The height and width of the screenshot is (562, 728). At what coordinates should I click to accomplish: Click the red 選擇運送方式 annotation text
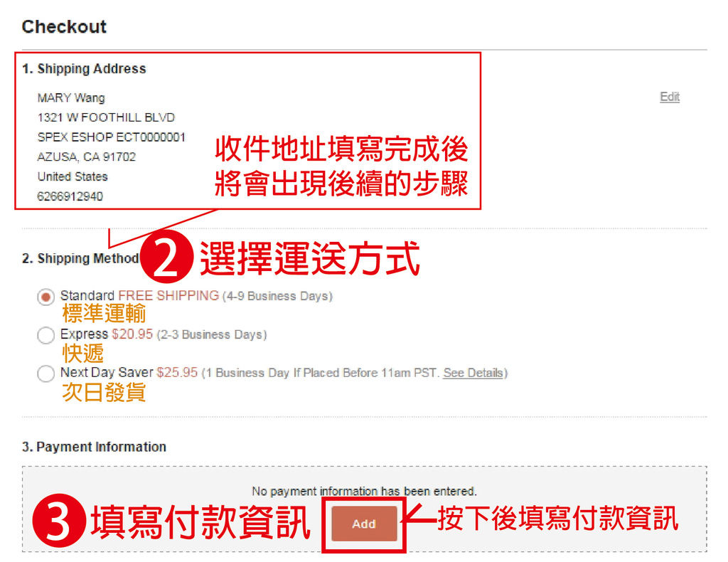[x=310, y=258]
